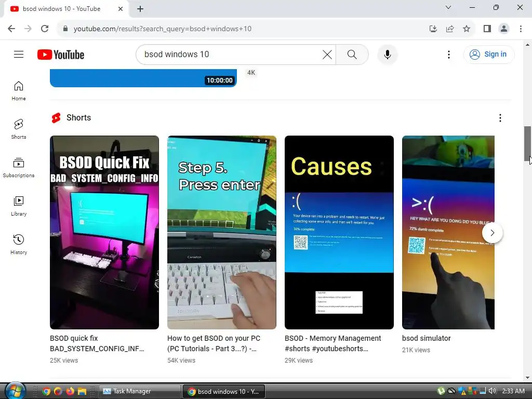The height and width of the screenshot is (399, 532).
Task: Reload the page with the refresh icon
Action: [x=45, y=29]
